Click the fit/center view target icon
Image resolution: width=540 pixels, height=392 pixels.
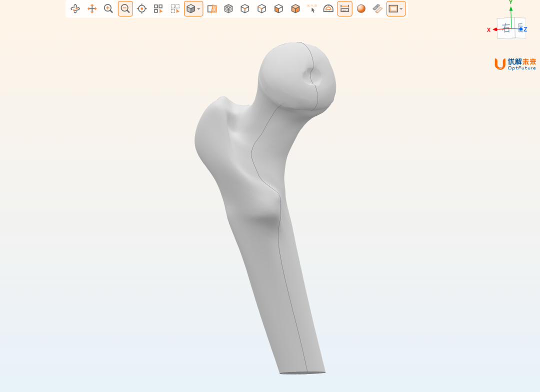(x=142, y=8)
